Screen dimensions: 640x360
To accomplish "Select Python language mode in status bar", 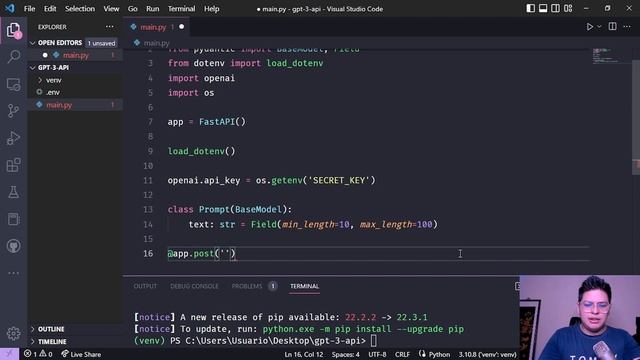I will [439, 354].
